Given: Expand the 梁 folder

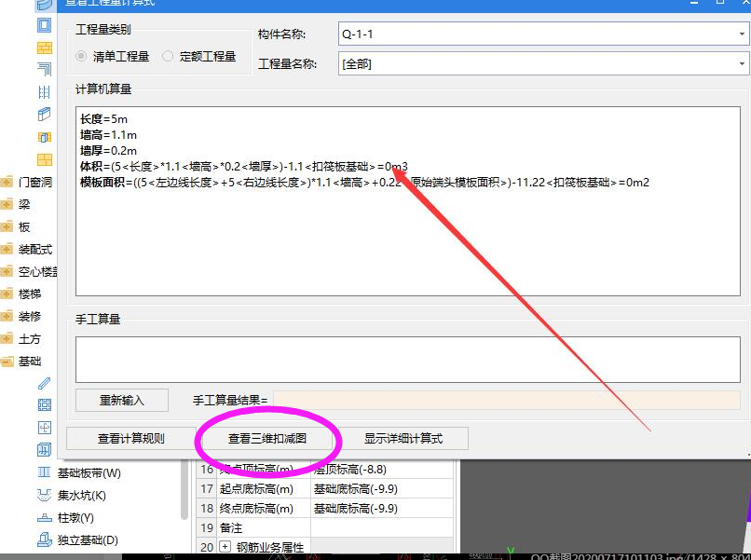Looking at the screenshot, I should click(x=7, y=205).
